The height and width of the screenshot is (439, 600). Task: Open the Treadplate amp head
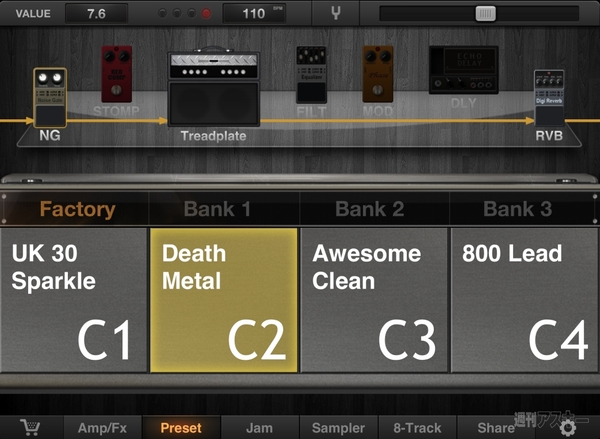click(214, 65)
